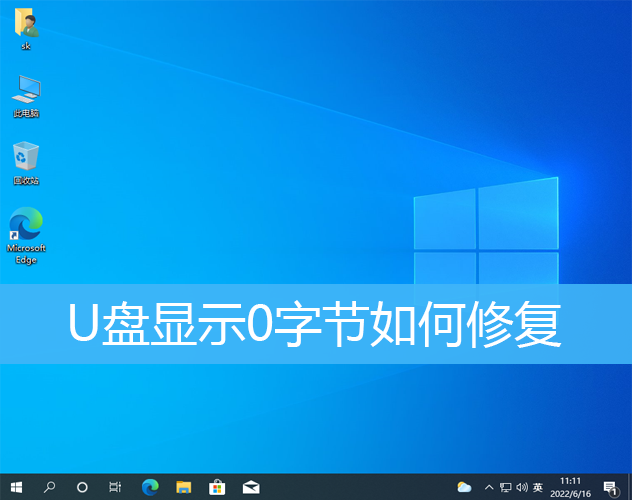Open Task View from the taskbar
Image resolution: width=632 pixels, height=500 pixels.
click(x=116, y=487)
